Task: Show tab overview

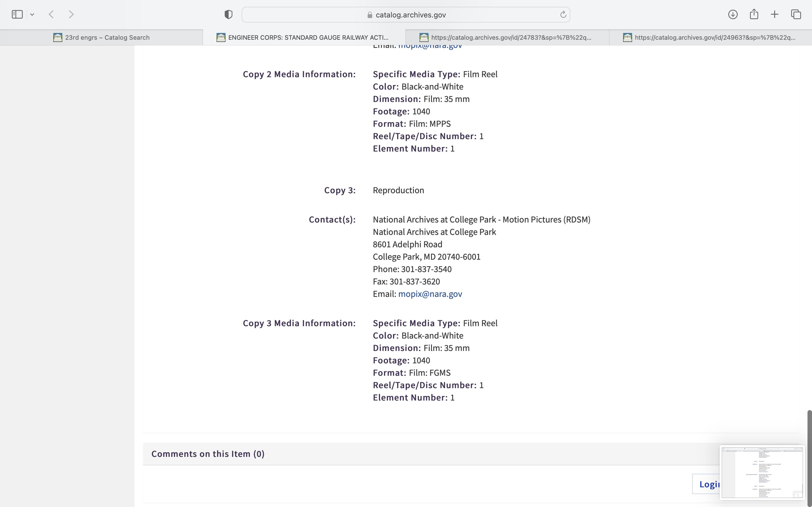Action: [796, 14]
